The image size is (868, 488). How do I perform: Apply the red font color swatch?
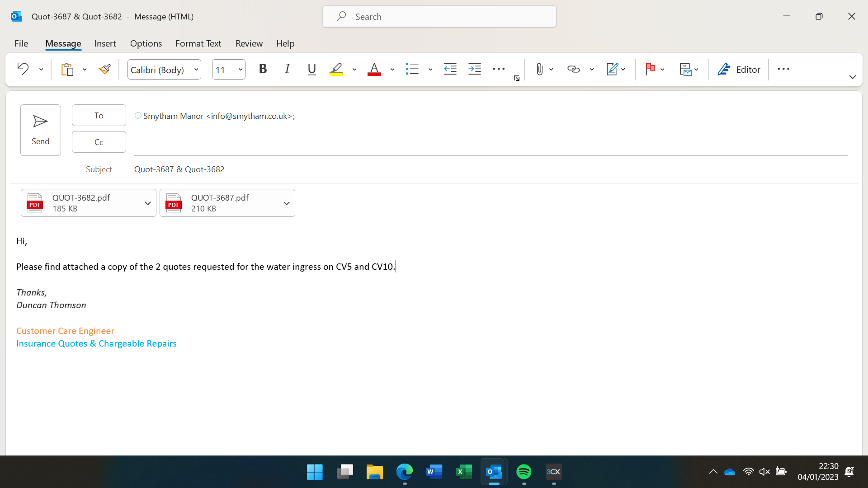tap(374, 69)
